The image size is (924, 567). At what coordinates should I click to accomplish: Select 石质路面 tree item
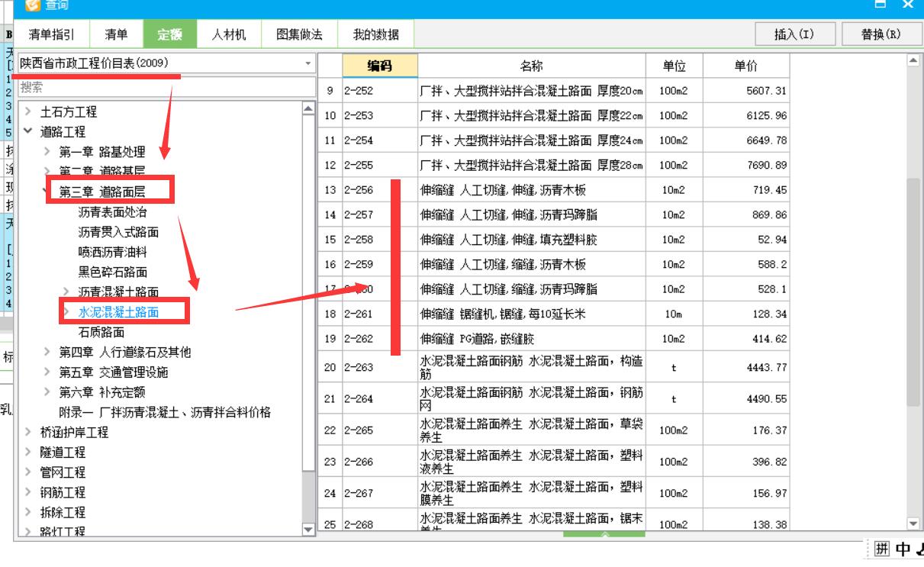pos(101,332)
